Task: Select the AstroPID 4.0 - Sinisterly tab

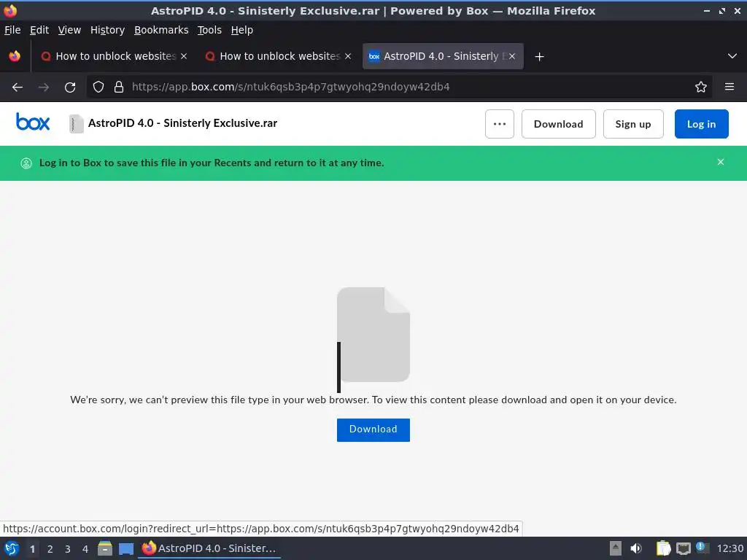Action: [x=441, y=56]
